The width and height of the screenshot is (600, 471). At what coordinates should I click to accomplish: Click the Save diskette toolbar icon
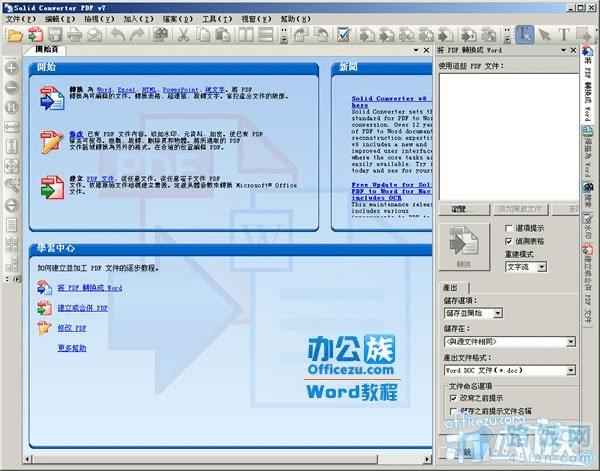55,35
